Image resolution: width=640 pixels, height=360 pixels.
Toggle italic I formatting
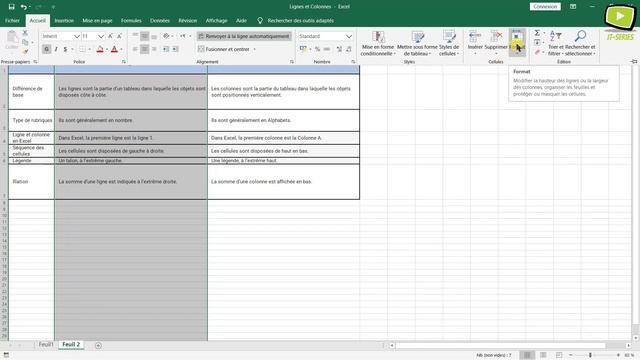pos(56,49)
